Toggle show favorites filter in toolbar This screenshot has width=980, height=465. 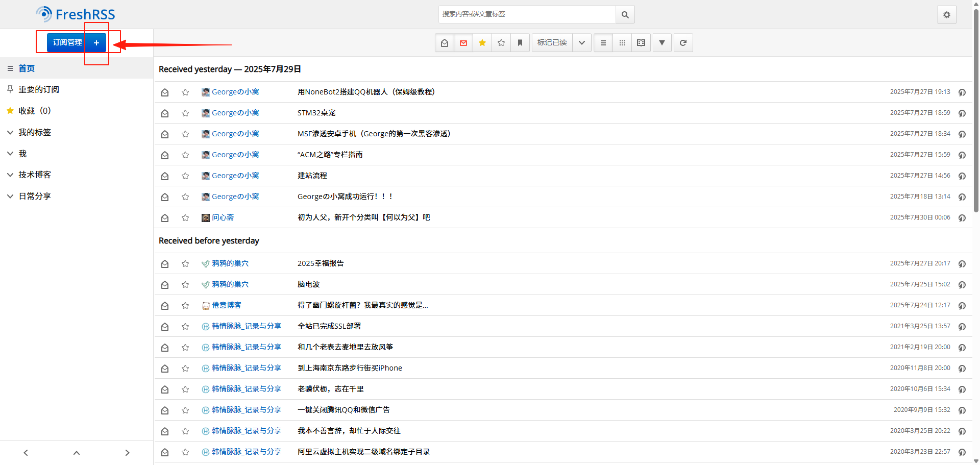(482, 43)
